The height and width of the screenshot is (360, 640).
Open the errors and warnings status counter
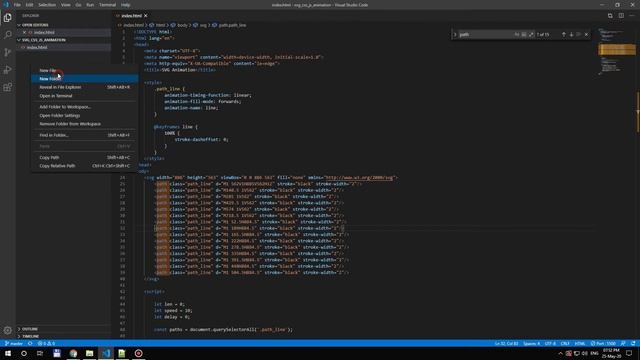pyautogui.click(x=46, y=343)
